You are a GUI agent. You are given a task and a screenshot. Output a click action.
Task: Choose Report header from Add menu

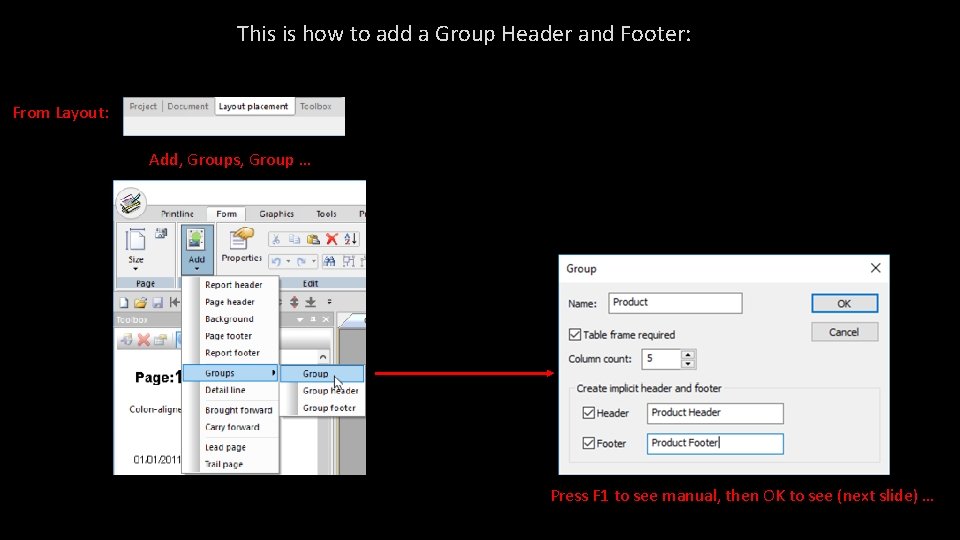233,285
